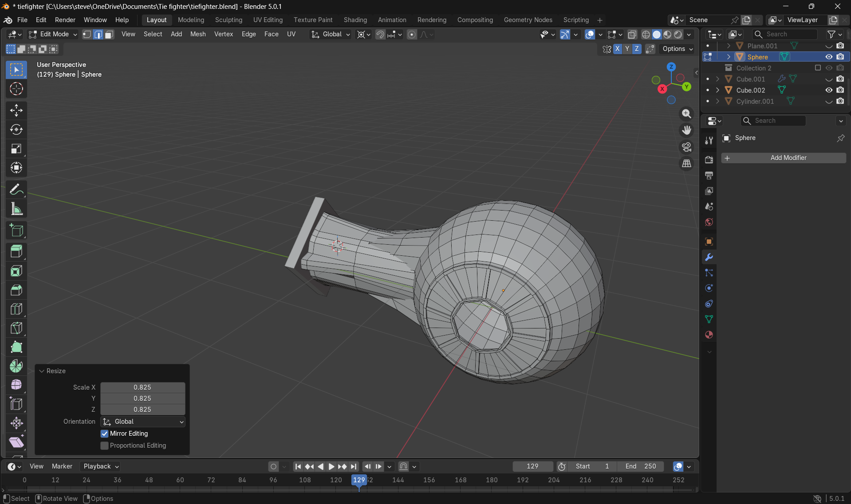
Task: Uncheck Mirror Editing checkbox
Action: pyautogui.click(x=105, y=434)
